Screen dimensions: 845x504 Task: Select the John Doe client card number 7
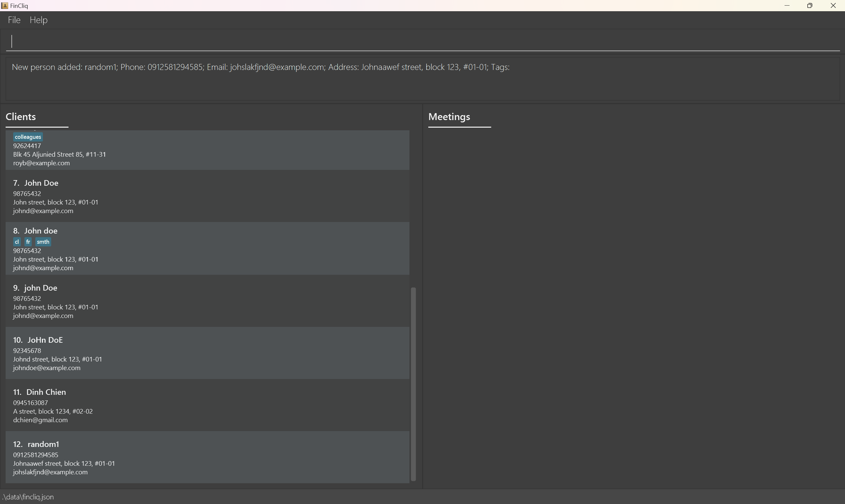pyautogui.click(x=207, y=196)
